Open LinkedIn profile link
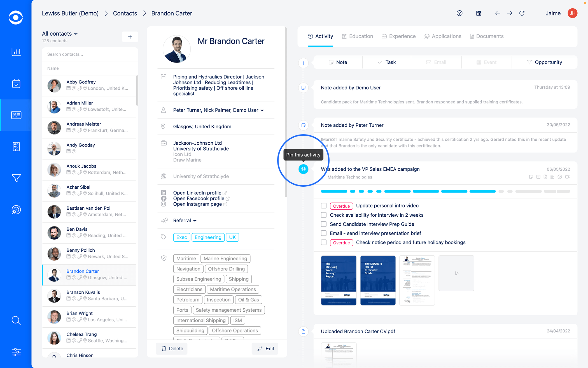Screen dimensions: 588x368 point(197,193)
